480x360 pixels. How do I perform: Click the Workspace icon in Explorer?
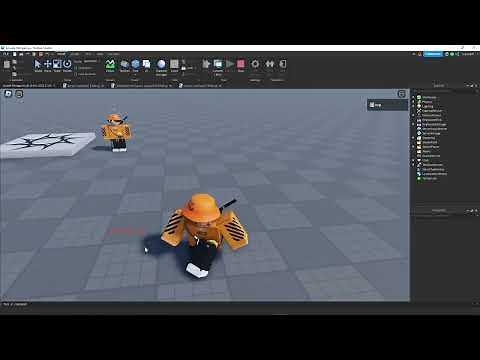(419, 97)
